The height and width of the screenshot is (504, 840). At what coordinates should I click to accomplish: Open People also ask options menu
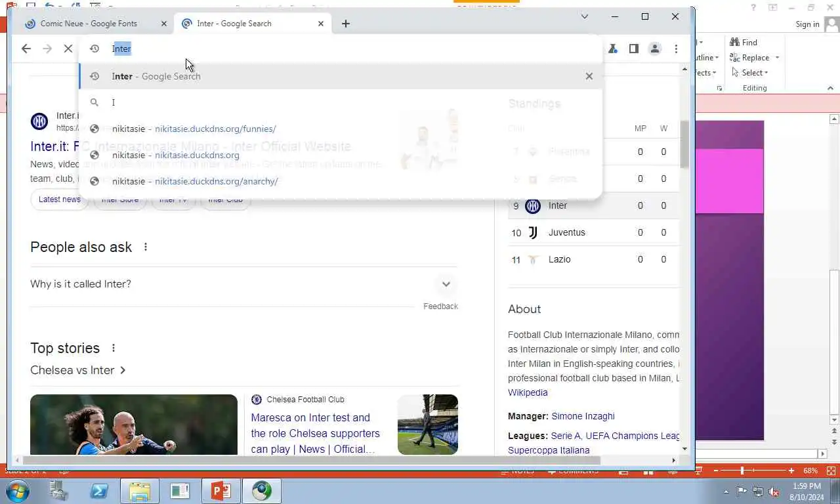pos(146,247)
